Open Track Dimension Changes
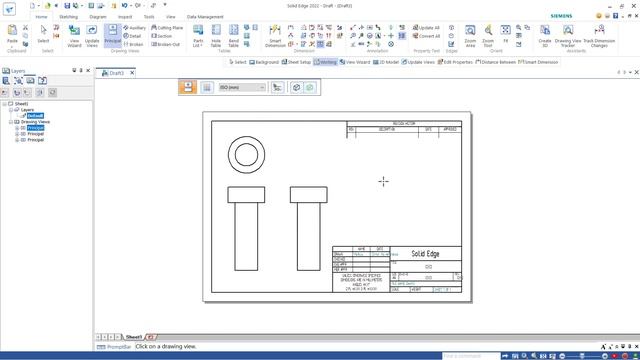The width and height of the screenshot is (640, 360). [599, 36]
